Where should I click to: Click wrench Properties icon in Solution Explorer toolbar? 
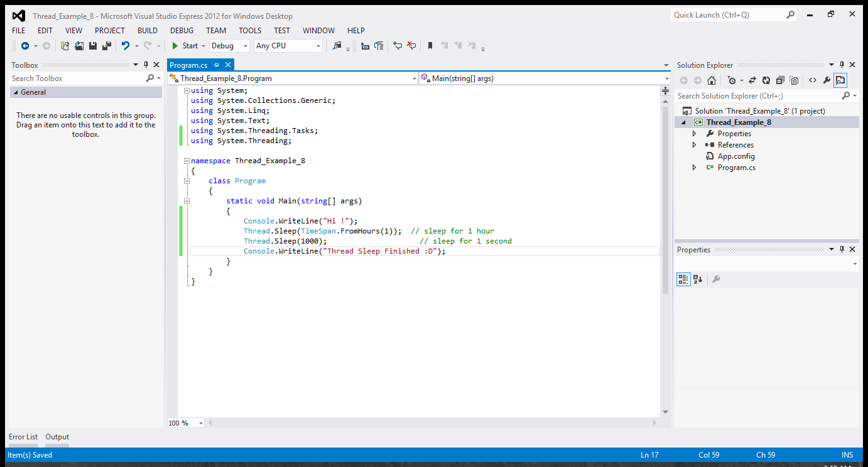827,80
